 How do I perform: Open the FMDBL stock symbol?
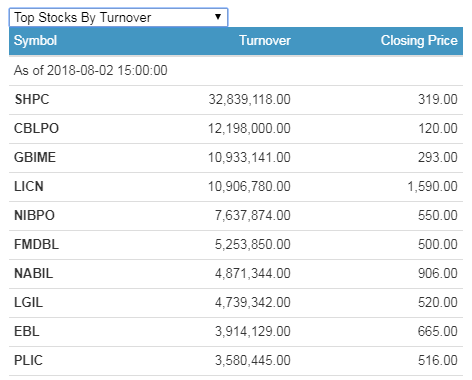pyautogui.click(x=36, y=244)
